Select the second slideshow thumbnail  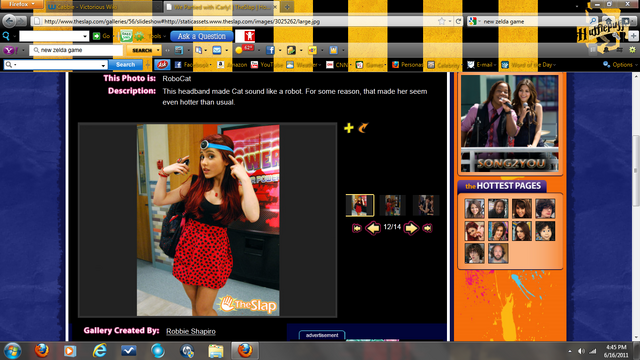click(392, 205)
